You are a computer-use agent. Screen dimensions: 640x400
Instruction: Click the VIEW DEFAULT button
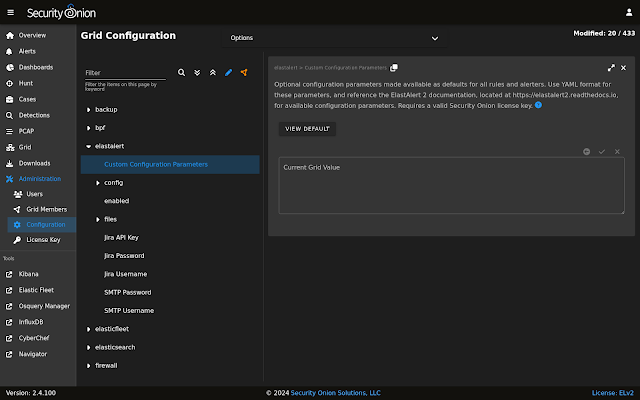click(307, 129)
